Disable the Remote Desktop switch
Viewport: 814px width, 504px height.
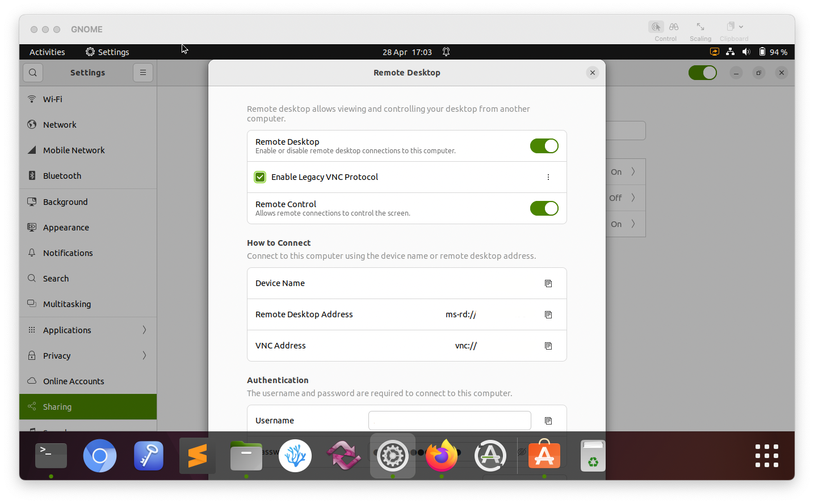coord(544,146)
